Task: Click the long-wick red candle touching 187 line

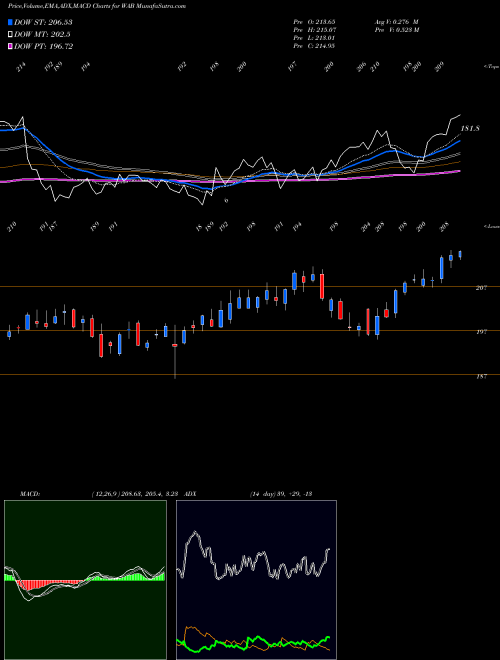Action: pos(175,352)
